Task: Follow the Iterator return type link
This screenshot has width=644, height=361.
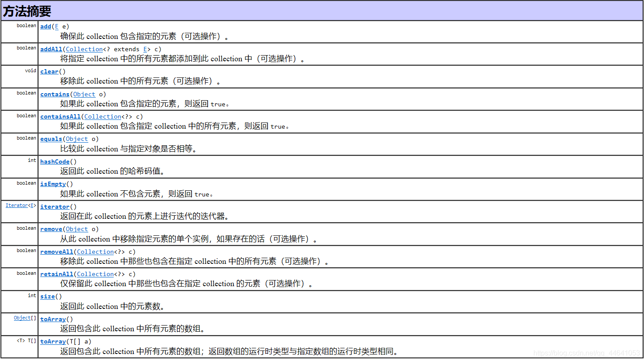Action: tap(17, 205)
